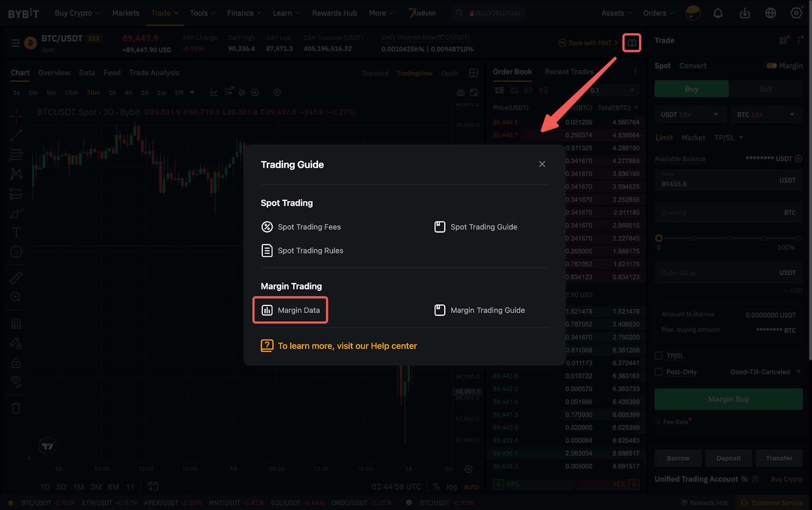Screen dimensions: 812x510
Task: Open the notifications bell icon
Action: 718,13
